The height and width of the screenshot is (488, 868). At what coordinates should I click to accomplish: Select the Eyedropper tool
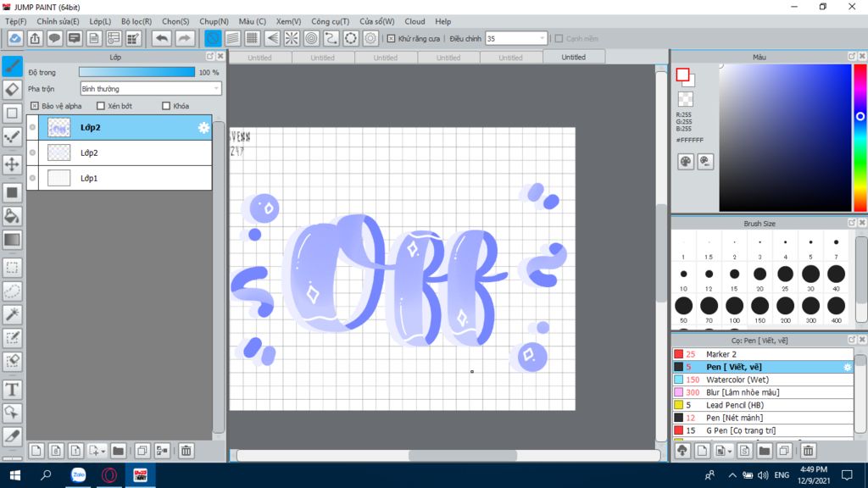[x=12, y=436]
